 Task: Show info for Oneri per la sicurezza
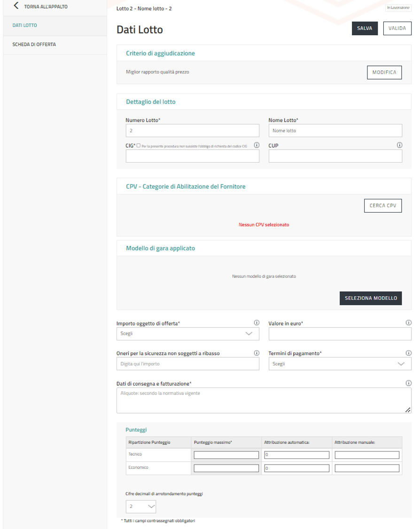pyautogui.click(x=257, y=353)
